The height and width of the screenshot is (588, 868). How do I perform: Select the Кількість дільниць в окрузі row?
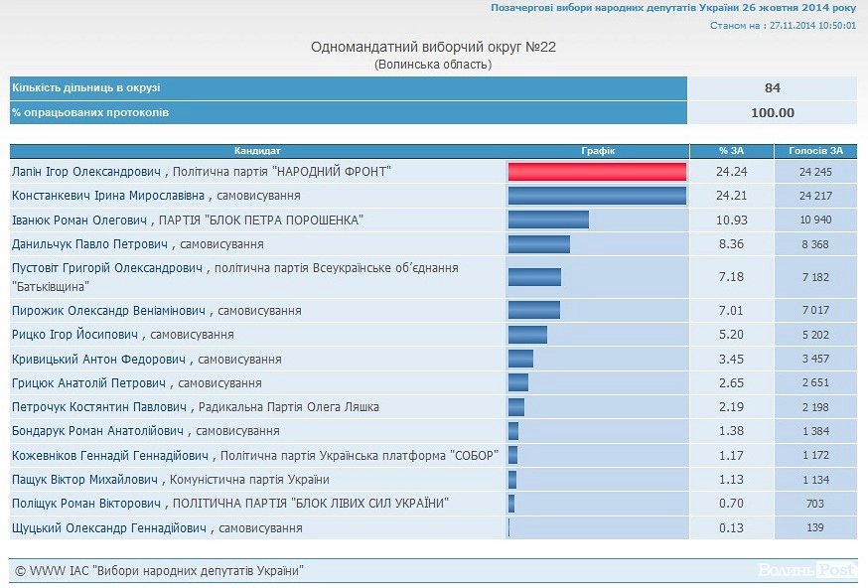pos(348,88)
